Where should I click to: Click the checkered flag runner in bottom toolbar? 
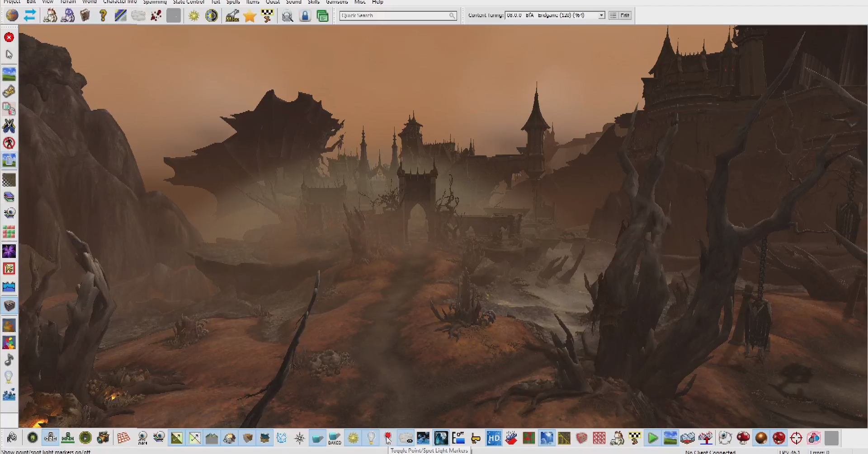tap(635, 438)
